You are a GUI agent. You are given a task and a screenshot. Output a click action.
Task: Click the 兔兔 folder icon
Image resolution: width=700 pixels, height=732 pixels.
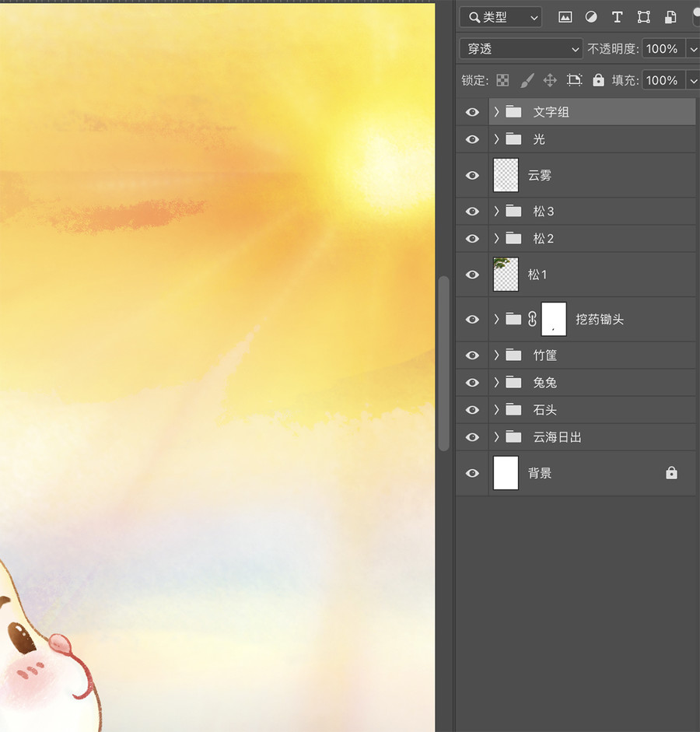point(513,383)
